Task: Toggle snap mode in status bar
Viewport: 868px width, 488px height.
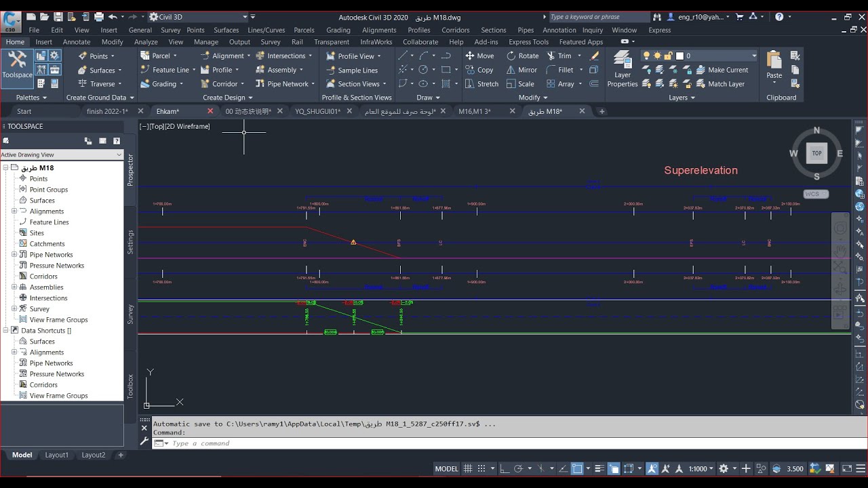Action: [x=482, y=468]
